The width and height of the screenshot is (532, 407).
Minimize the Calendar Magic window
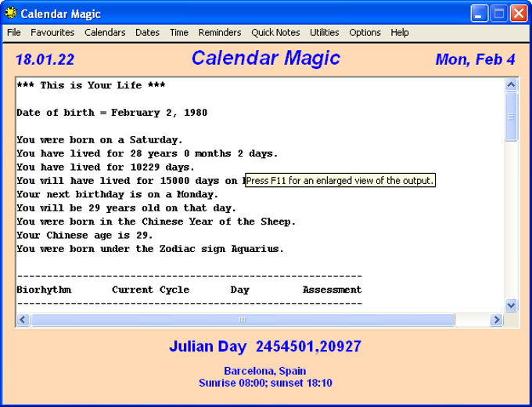click(480, 13)
